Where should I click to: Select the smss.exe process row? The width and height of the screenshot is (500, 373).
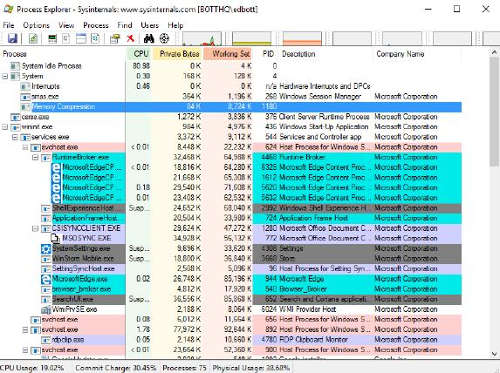(x=231, y=97)
